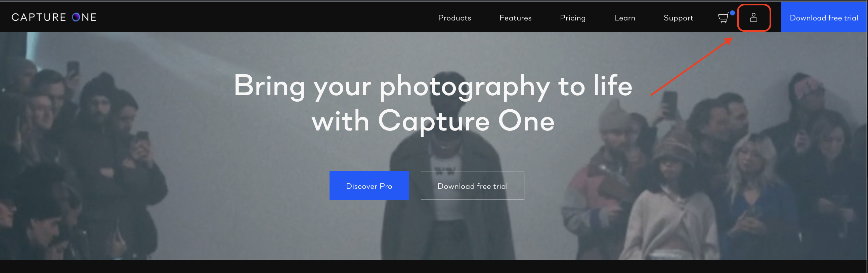This screenshot has width=868, height=273.
Task: Click the Discover Pro button
Action: [x=369, y=185]
